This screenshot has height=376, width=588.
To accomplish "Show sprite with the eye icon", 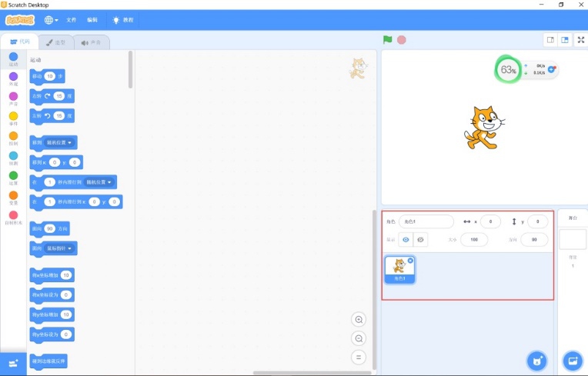I will pos(406,240).
